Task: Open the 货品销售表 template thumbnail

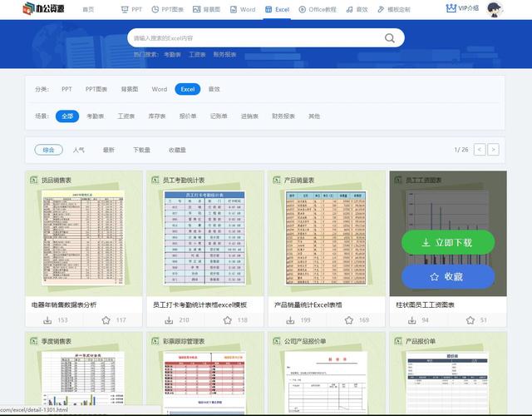Action: click(83, 234)
